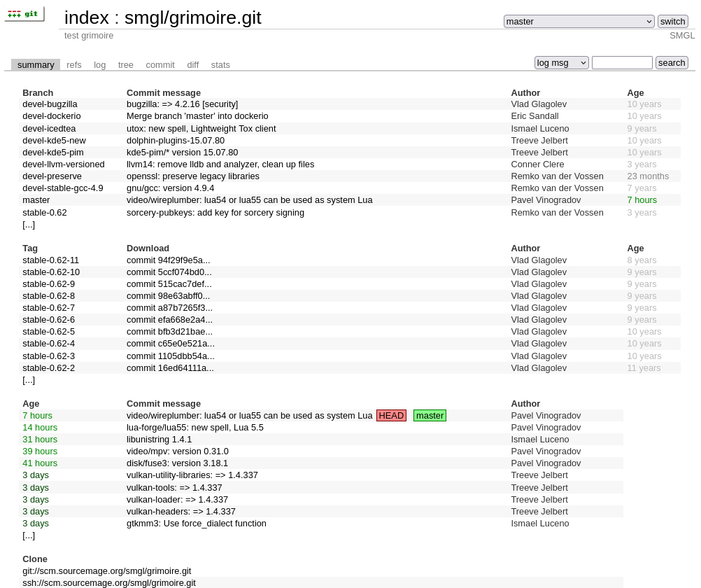The image size is (701, 588).
Task: Open the stable-0.62-11 tag
Action: [50, 260]
